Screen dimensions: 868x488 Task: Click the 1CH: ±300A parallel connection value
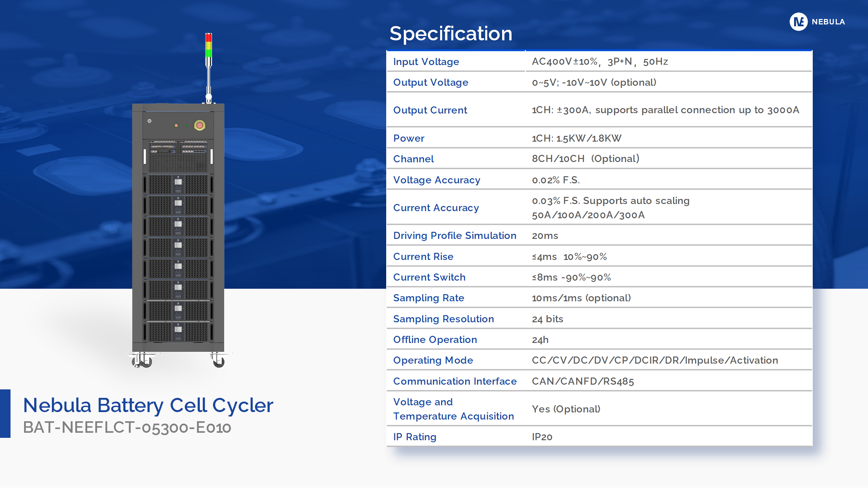[665, 110]
